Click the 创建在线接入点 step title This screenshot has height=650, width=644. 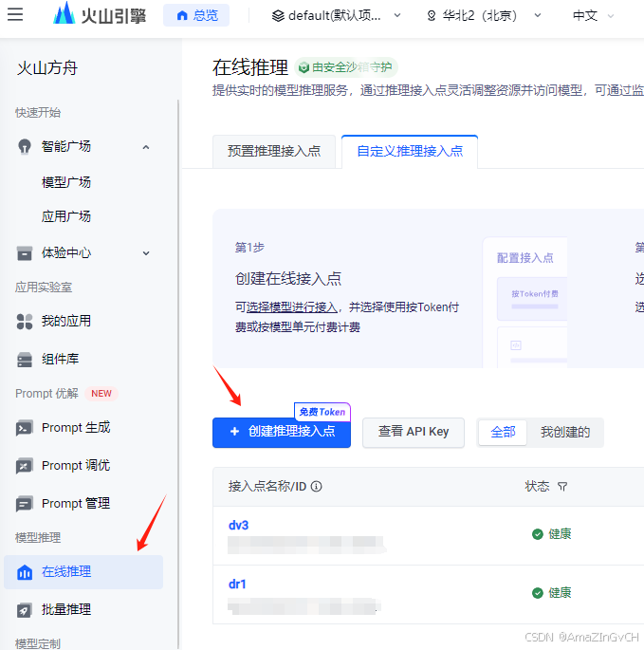point(288,279)
